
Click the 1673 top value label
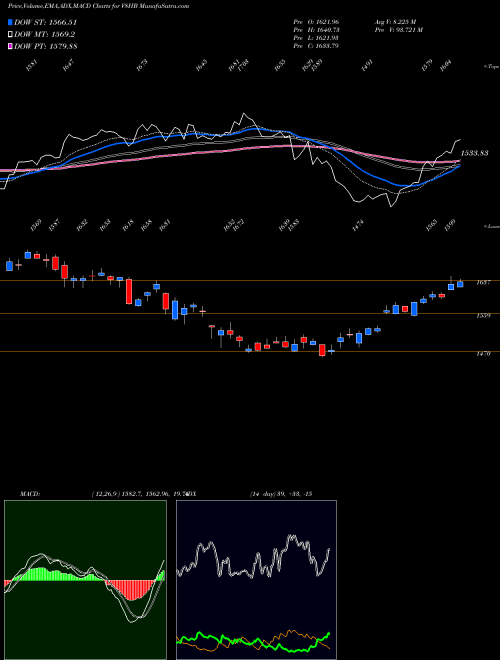point(142,65)
